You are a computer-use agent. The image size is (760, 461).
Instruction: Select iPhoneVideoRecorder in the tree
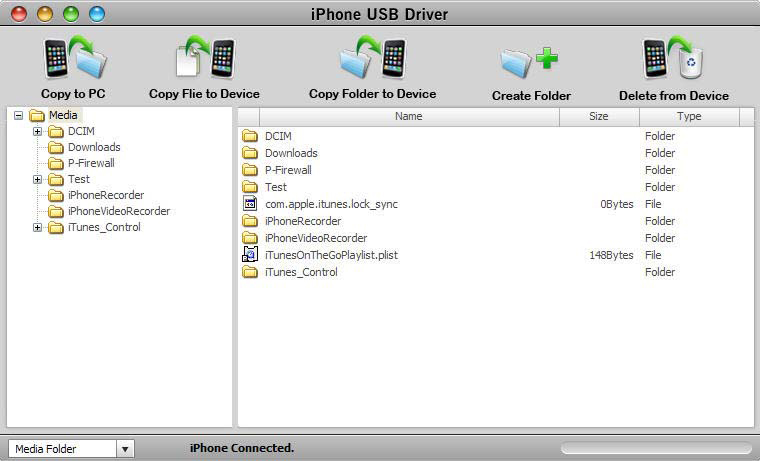click(118, 211)
